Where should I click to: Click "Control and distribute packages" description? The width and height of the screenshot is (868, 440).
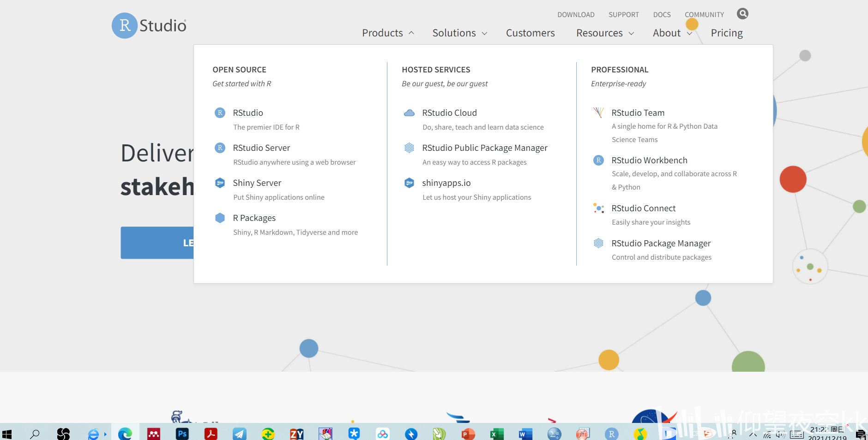click(662, 257)
